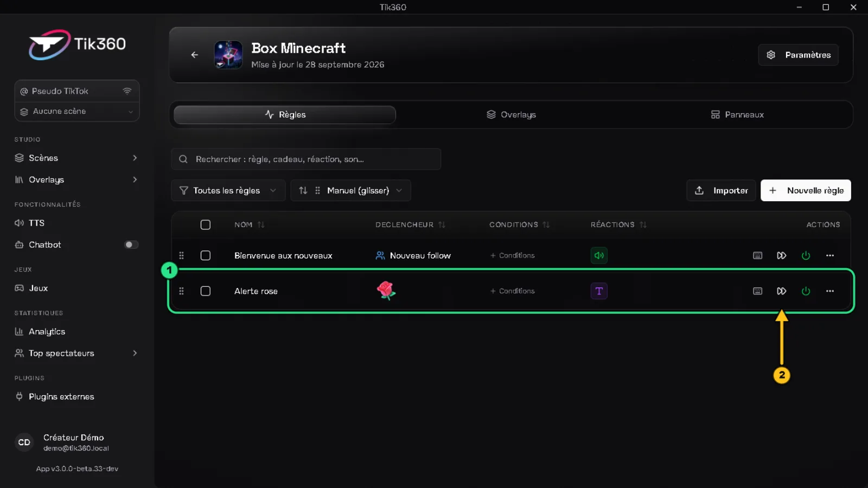Click the text reaction icon for Alerte rose

pos(599,291)
